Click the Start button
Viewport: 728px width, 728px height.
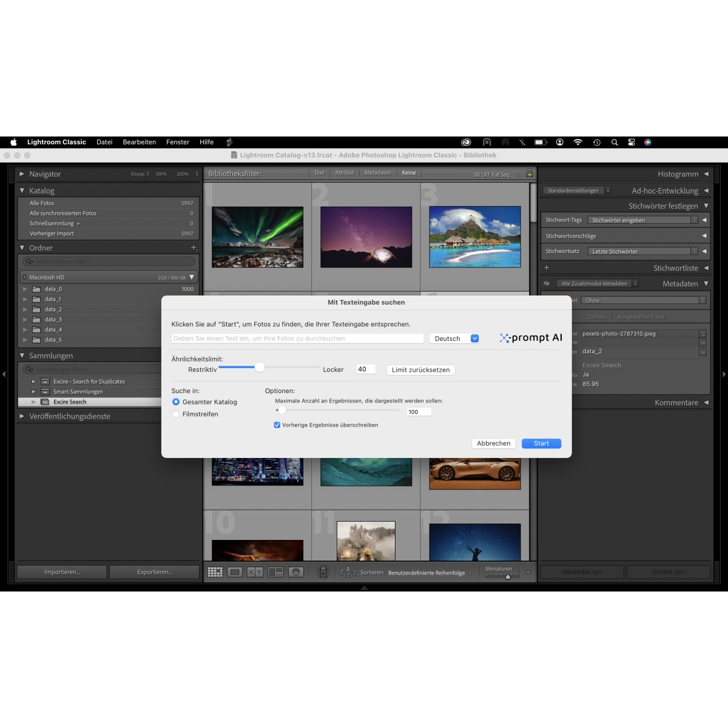pyautogui.click(x=541, y=443)
